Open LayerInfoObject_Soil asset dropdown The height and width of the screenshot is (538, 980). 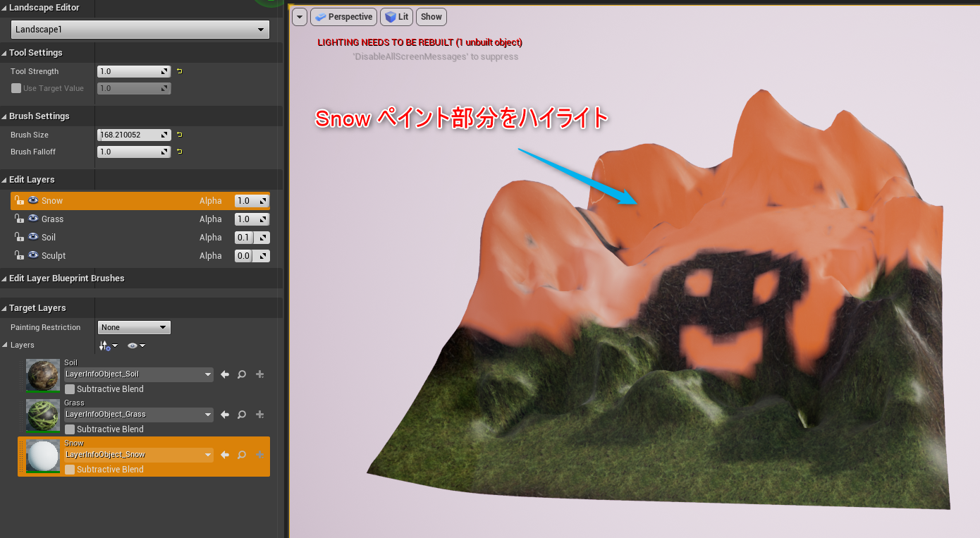139,374
